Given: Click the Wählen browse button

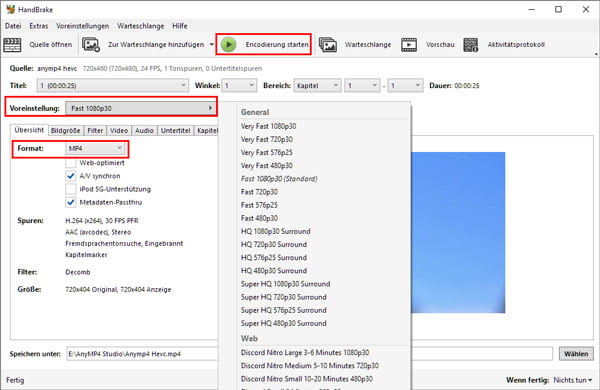Looking at the screenshot, I should (576, 354).
